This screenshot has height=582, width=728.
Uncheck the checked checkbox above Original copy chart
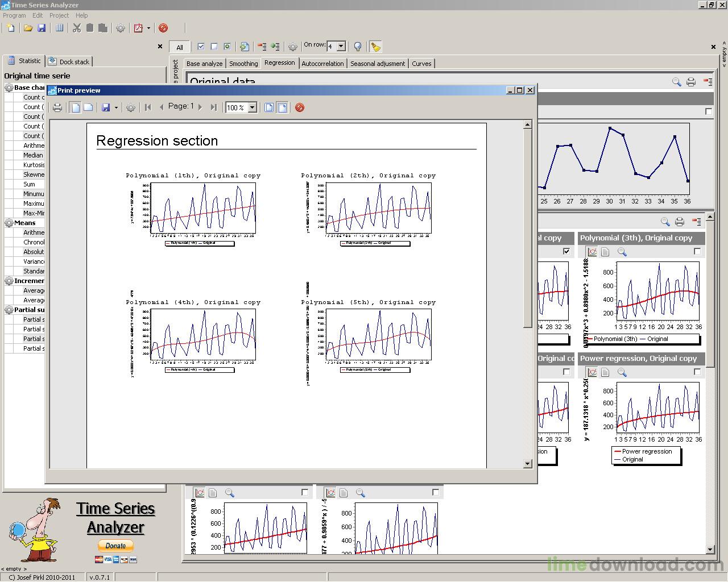coord(566,252)
